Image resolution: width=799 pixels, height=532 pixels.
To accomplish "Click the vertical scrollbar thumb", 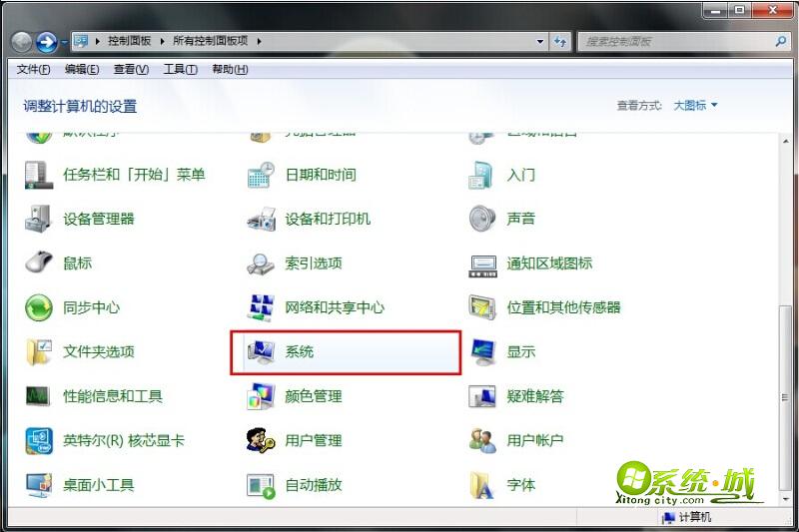I will 785,397.
